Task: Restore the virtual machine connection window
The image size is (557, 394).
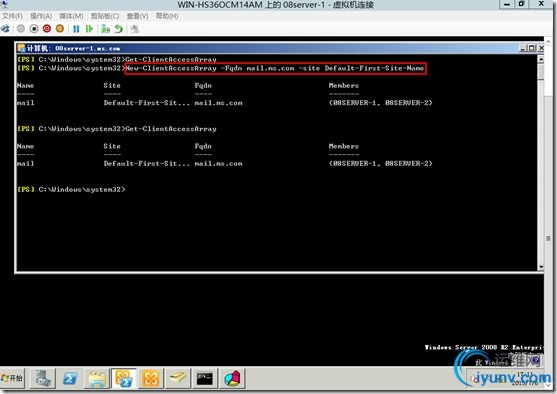Action: click(521, 4)
